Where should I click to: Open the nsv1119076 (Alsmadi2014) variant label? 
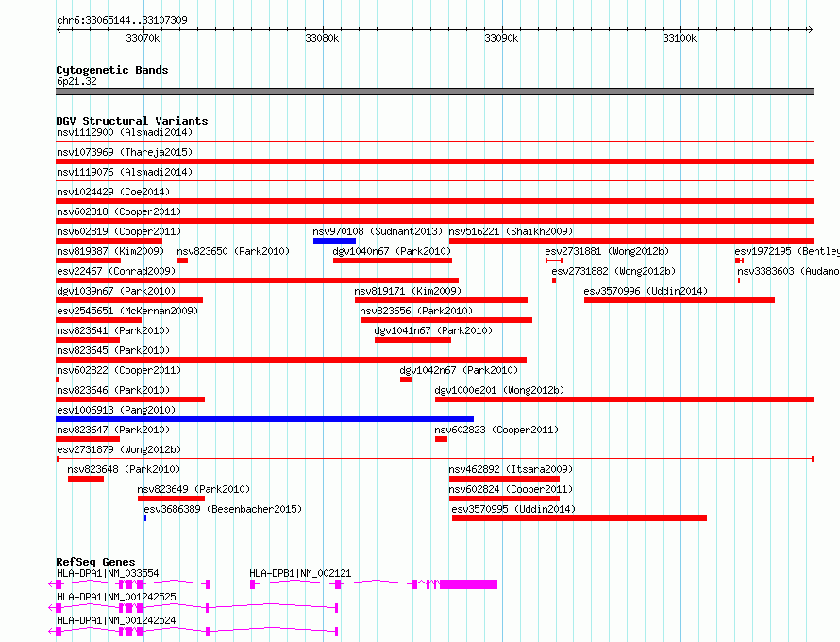(x=125, y=172)
